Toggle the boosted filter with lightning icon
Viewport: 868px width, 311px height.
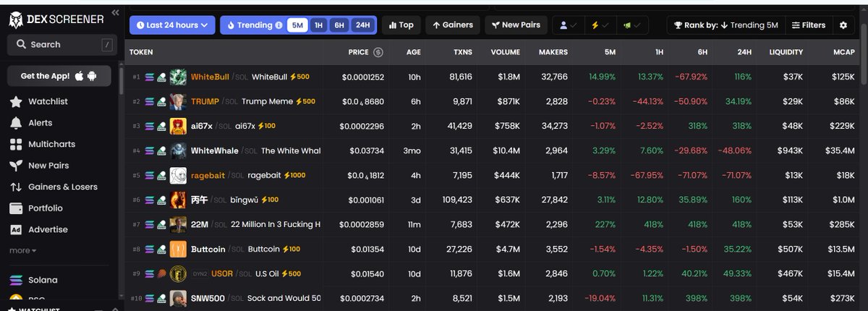600,25
